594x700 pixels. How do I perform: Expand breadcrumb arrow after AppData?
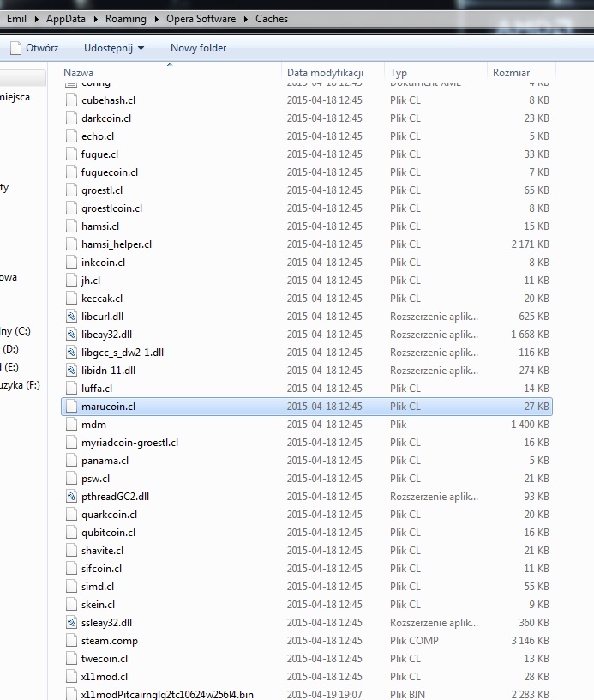pyautogui.click(x=97, y=19)
